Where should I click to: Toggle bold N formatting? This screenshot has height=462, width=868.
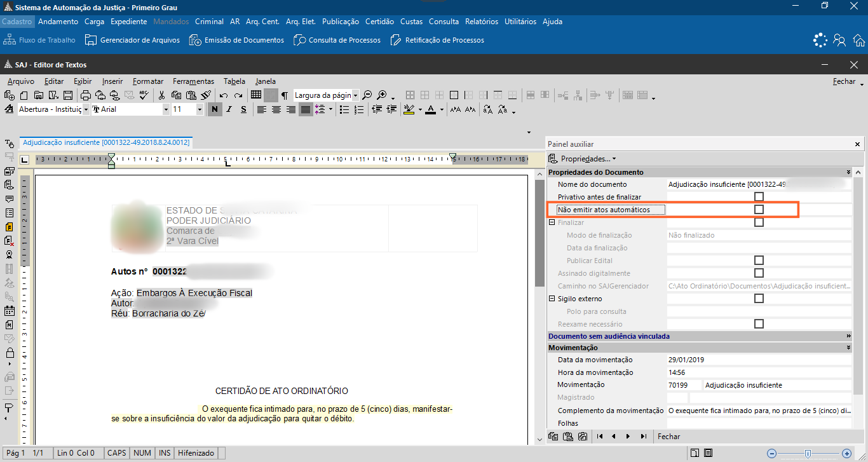tap(215, 109)
